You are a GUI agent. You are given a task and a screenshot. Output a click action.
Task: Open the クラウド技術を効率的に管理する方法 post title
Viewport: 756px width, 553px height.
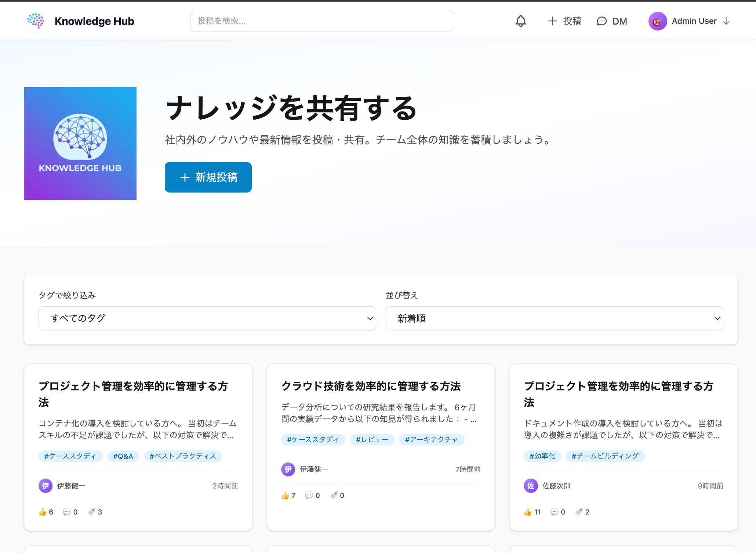tap(371, 386)
